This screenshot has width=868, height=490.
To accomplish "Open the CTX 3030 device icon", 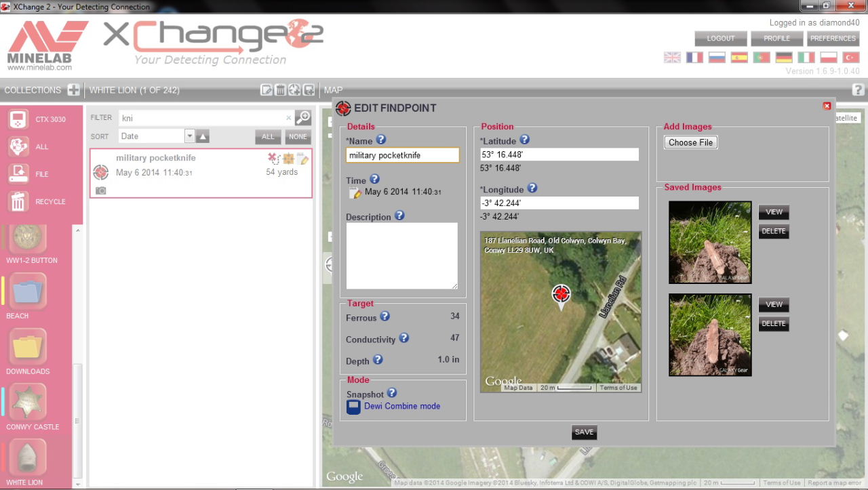I will 18,119.
